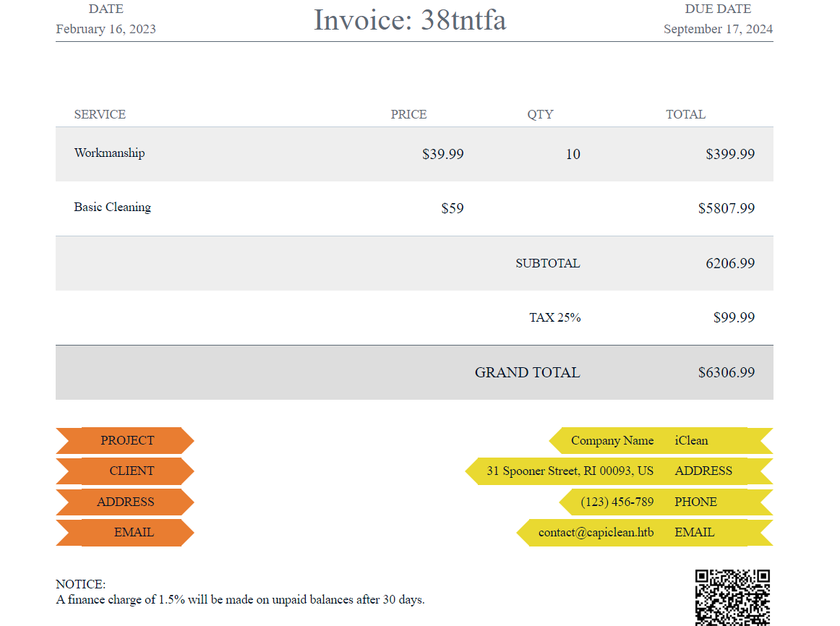Select the TOTAL column header
840x626 pixels.
(685, 114)
